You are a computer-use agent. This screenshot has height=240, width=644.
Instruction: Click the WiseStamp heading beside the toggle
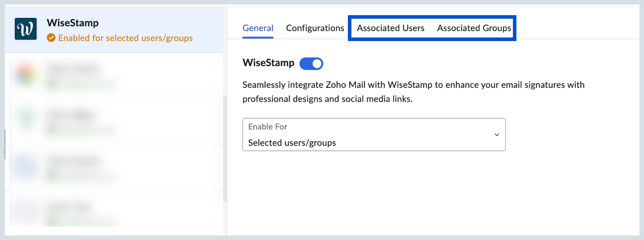tap(268, 63)
